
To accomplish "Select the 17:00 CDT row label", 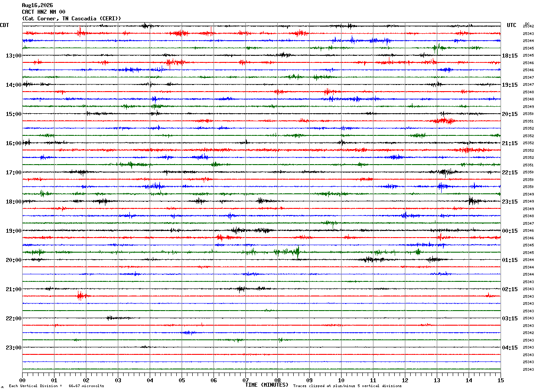I will pyautogui.click(x=14, y=173).
